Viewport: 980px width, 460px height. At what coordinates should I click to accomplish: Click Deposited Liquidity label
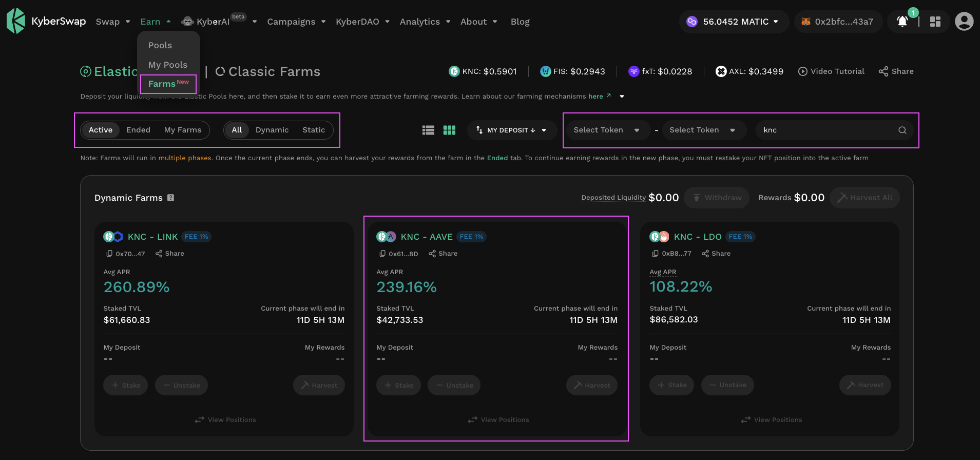(x=613, y=198)
